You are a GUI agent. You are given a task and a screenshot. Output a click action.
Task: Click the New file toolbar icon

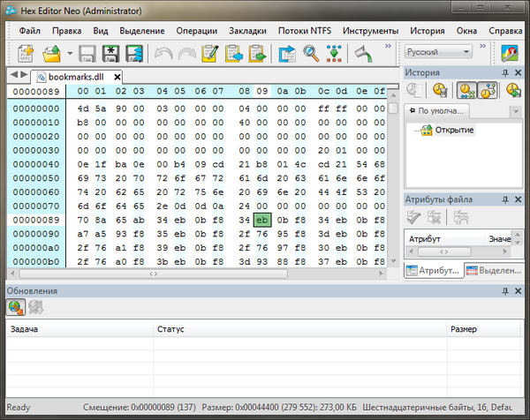pos(23,54)
